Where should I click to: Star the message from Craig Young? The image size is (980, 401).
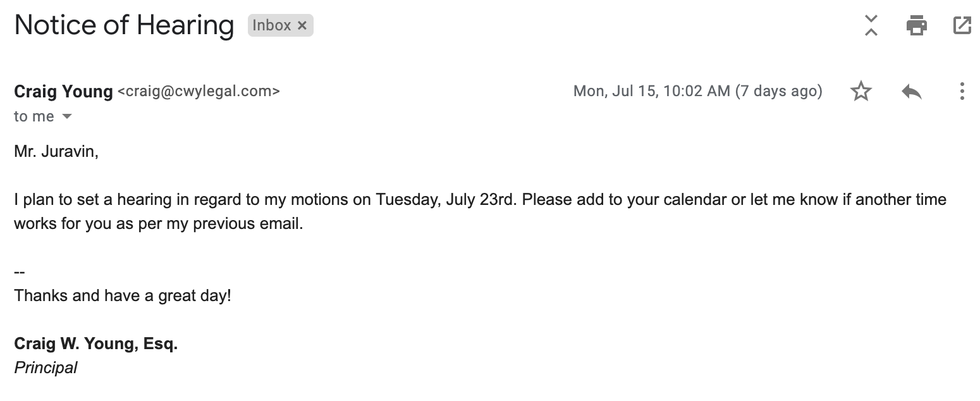coord(861,92)
